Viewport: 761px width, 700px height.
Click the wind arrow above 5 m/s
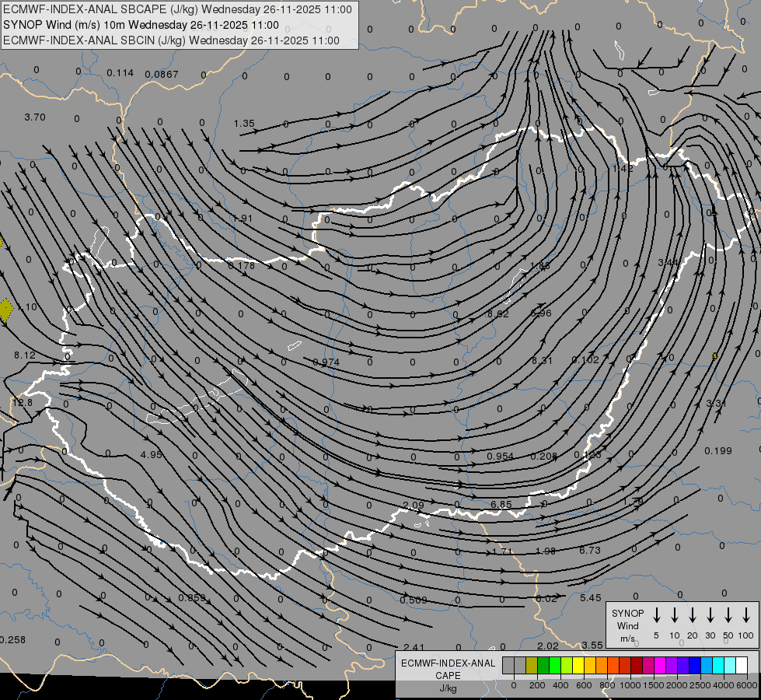coord(656,614)
